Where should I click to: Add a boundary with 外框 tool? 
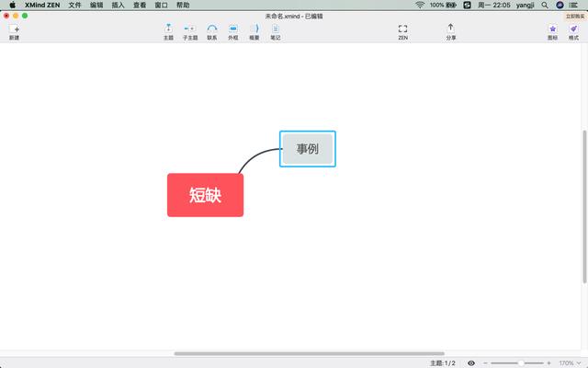[x=233, y=32]
